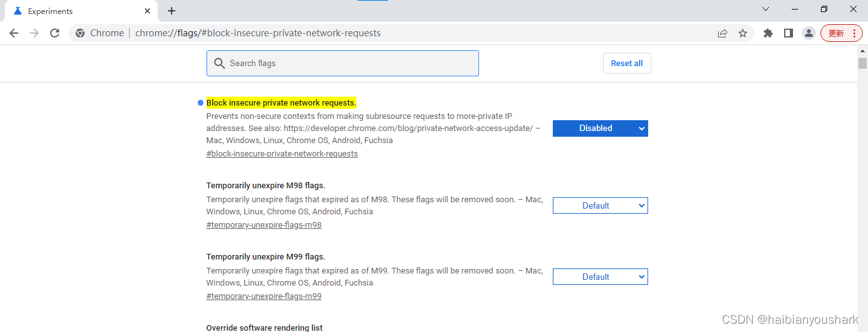Expand the Default dropdown for M99 flags
868x332 pixels.
pyautogui.click(x=600, y=277)
